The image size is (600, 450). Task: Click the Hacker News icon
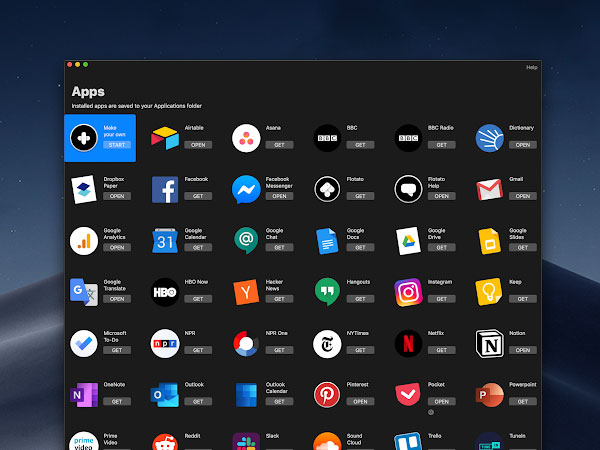[246, 292]
